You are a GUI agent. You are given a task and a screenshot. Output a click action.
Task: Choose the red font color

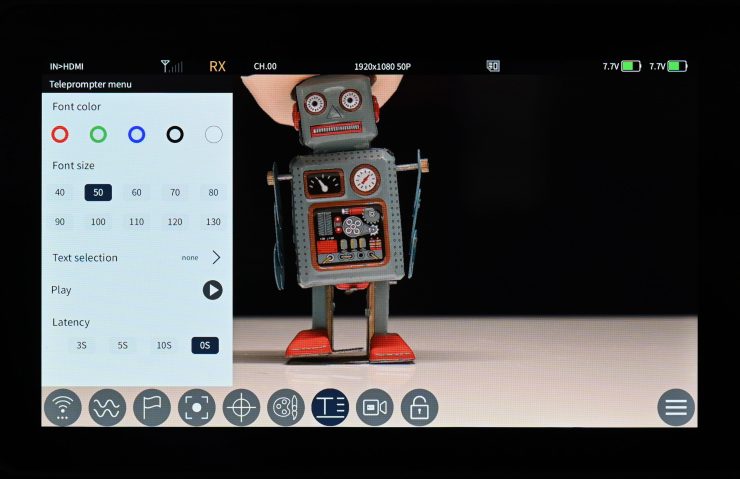click(x=60, y=134)
